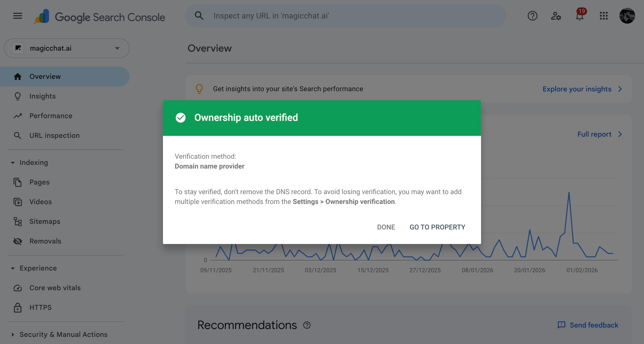The image size is (644, 344).
Task: Open the Removals page
Action: click(65, 241)
